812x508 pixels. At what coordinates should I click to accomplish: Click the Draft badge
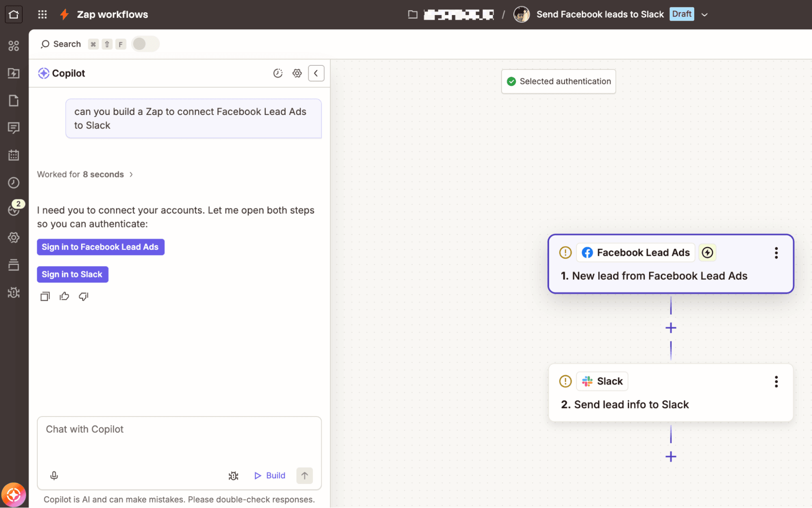point(682,14)
